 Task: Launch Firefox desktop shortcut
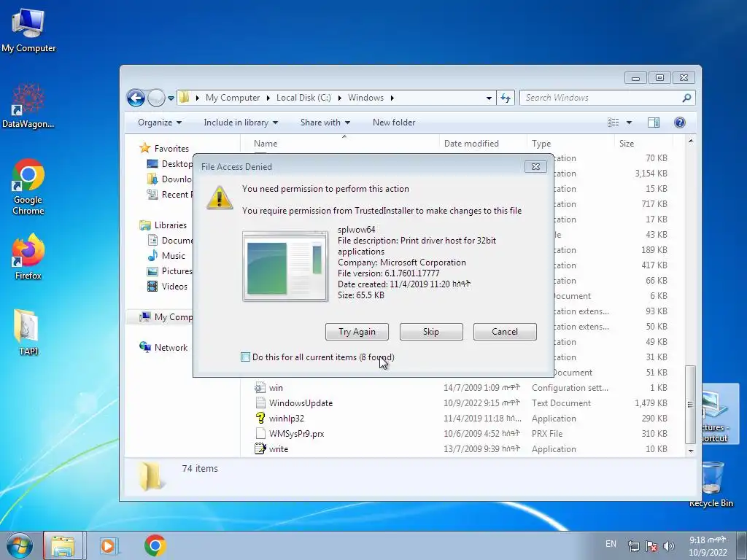(x=28, y=256)
